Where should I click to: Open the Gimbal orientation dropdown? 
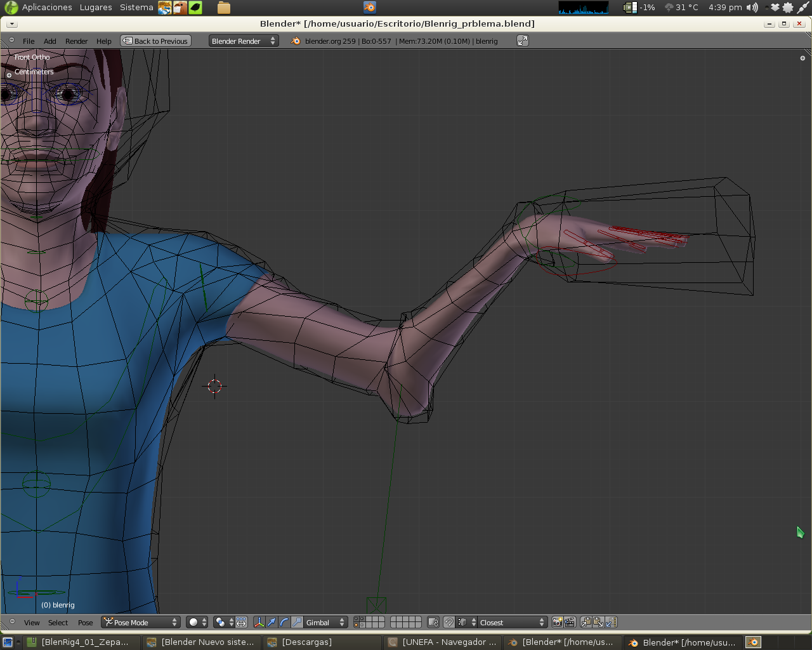coord(325,622)
